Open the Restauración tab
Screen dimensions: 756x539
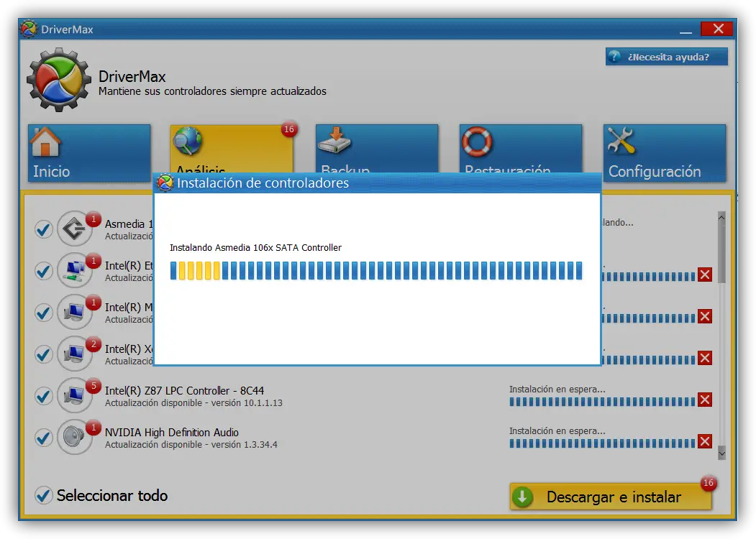point(520,149)
